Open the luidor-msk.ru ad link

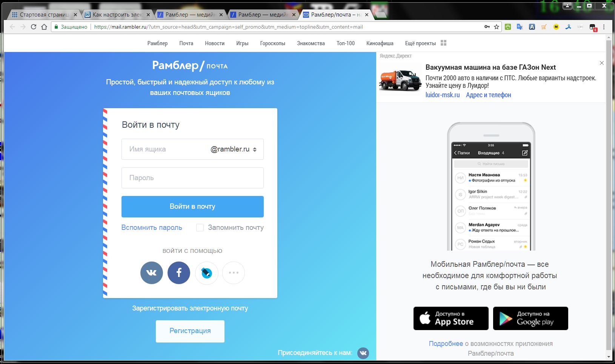coord(443,95)
